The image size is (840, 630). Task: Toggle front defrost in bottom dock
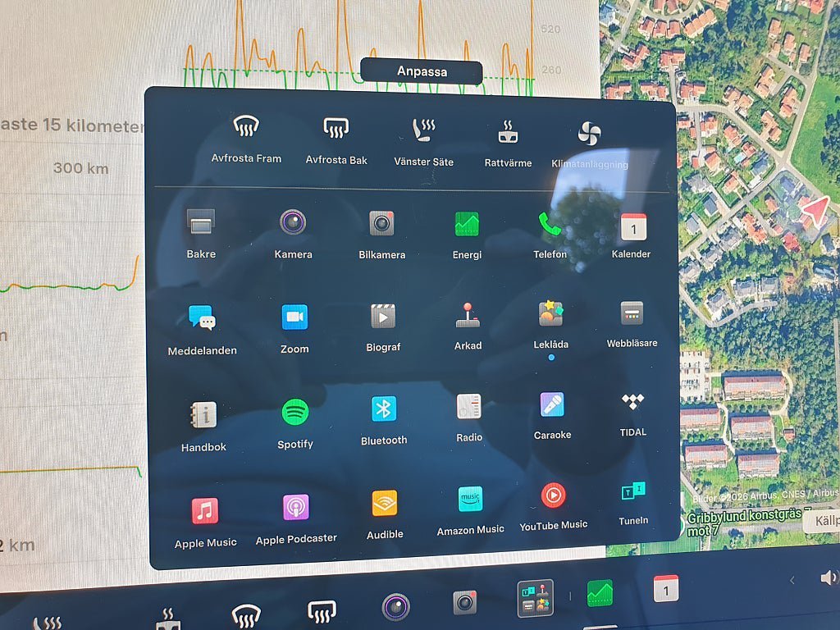[246, 616]
